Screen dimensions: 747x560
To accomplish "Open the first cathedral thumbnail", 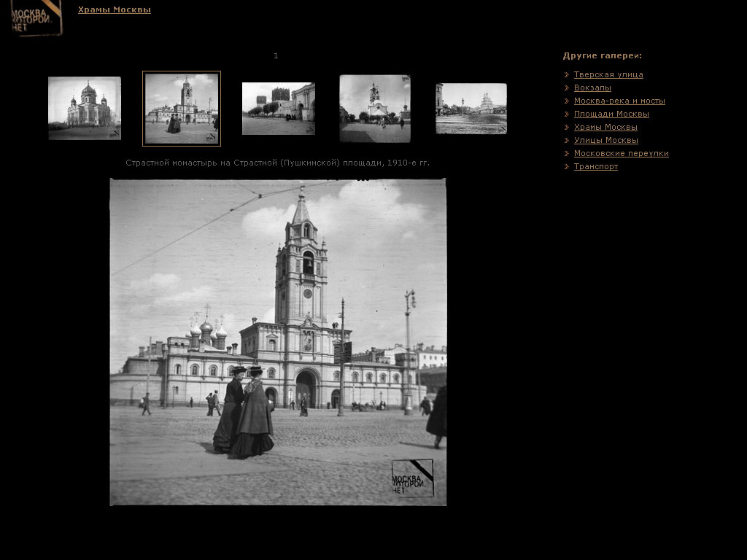I will tap(85, 108).
